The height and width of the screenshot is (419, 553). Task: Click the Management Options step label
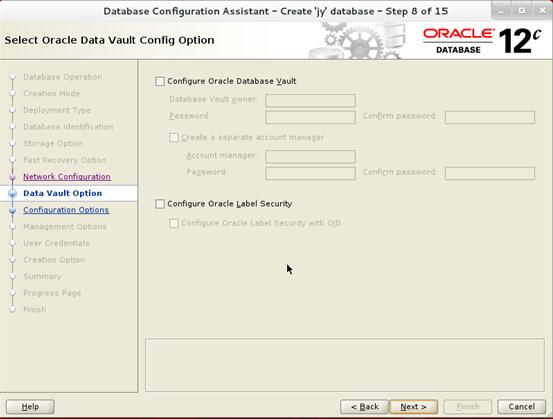tap(65, 226)
